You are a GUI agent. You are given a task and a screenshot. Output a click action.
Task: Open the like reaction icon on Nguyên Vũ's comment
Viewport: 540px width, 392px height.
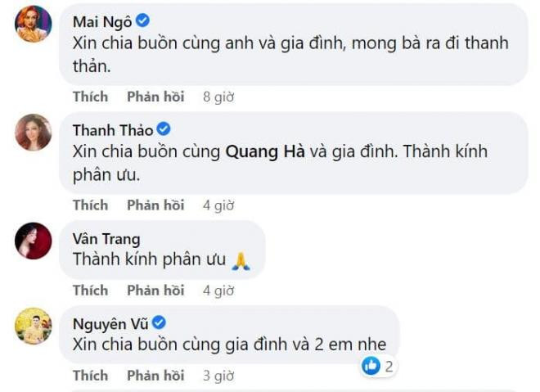(x=371, y=366)
